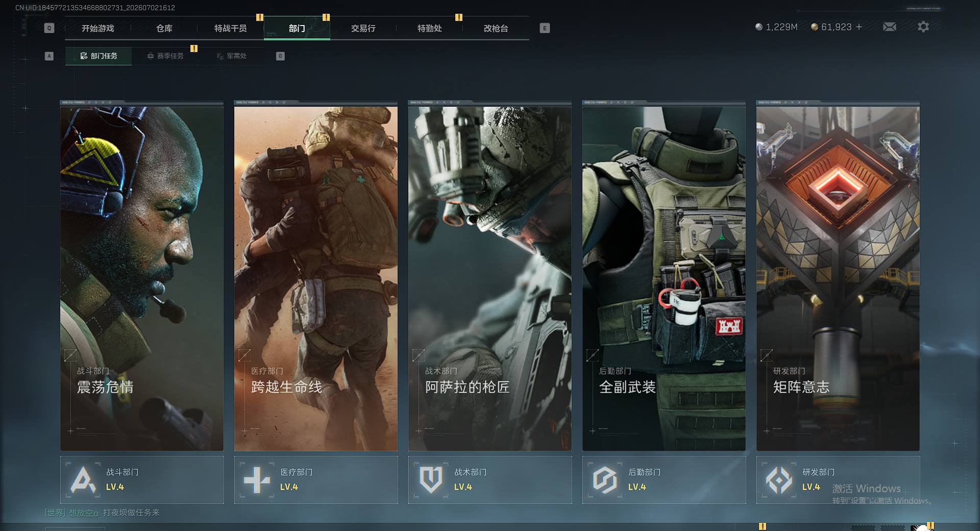The image size is (980, 531).
Task: Open the 军需处 sub-tab
Action: pos(231,56)
